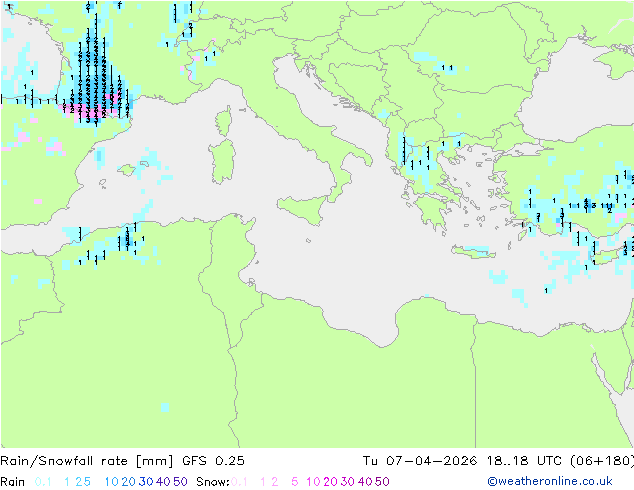The image size is (634, 490).
Task: Select the Rain legend value 10
Action: tap(112, 482)
